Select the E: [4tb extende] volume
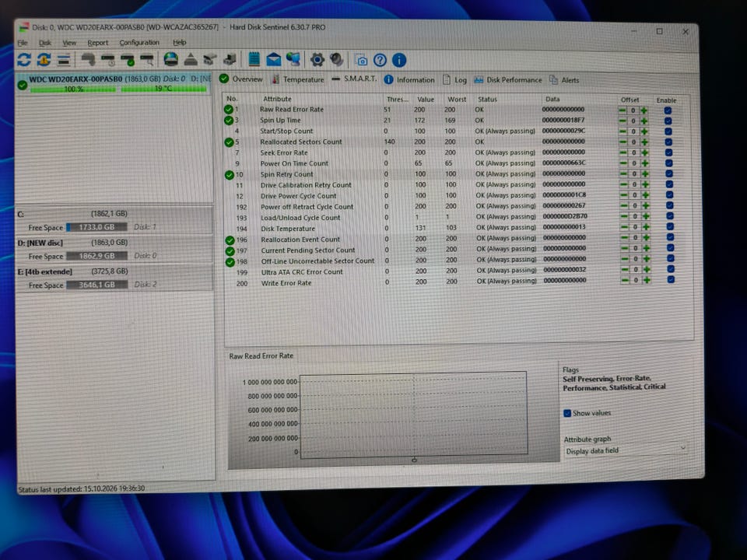This screenshot has height=560, width=747. 114,278
